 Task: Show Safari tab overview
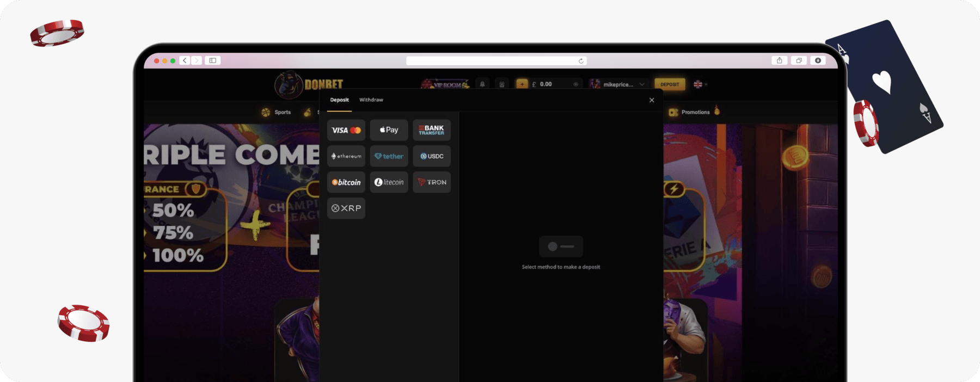[x=799, y=60]
